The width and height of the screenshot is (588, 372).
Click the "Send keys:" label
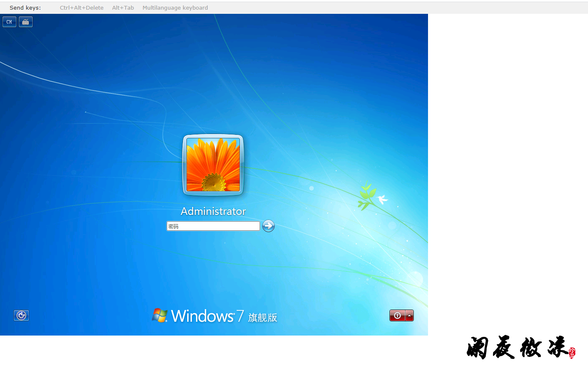pyautogui.click(x=25, y=8)
